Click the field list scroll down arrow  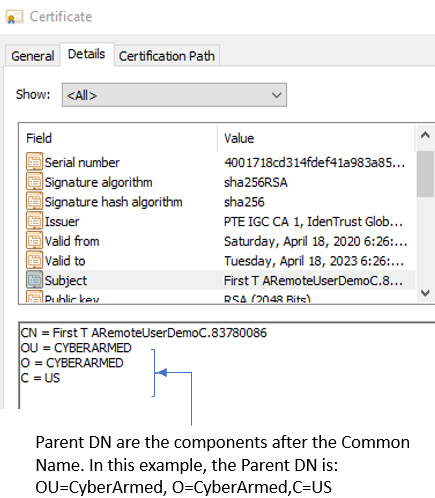click(425, 293)
